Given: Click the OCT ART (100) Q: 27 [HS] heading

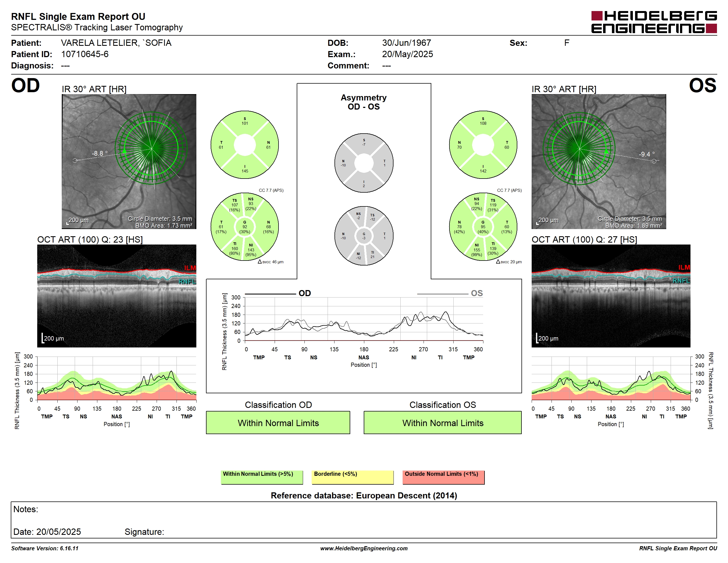Looking at the screenshot, I should [x=584, y=240].
